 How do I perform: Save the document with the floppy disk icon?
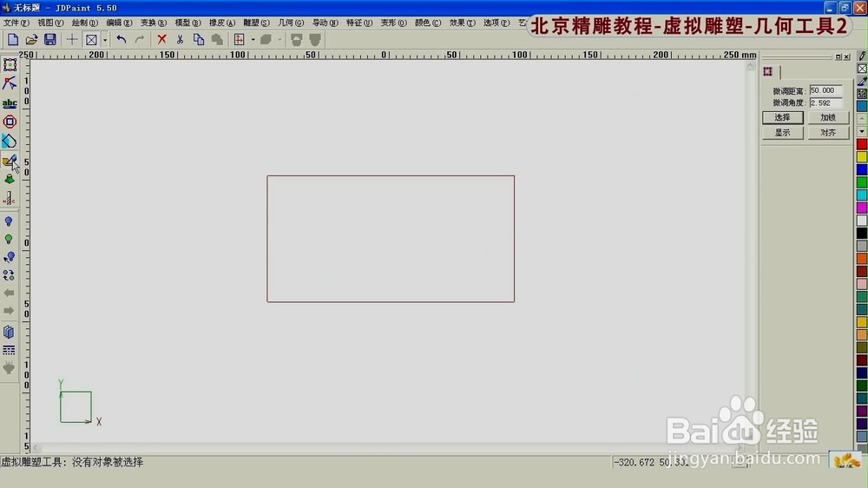49,39
